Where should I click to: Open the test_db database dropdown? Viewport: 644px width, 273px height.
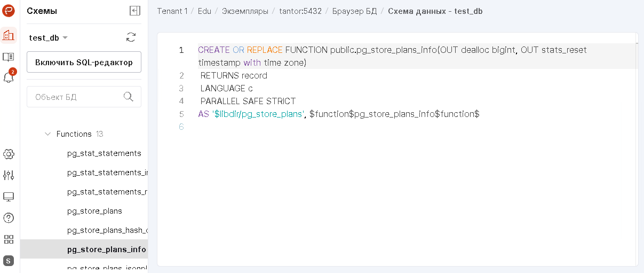[x=48, y=38]
